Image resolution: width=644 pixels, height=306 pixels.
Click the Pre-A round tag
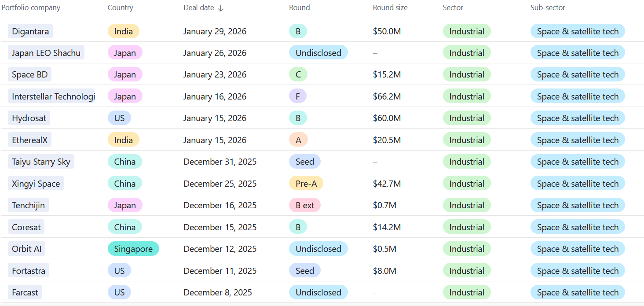306,184
